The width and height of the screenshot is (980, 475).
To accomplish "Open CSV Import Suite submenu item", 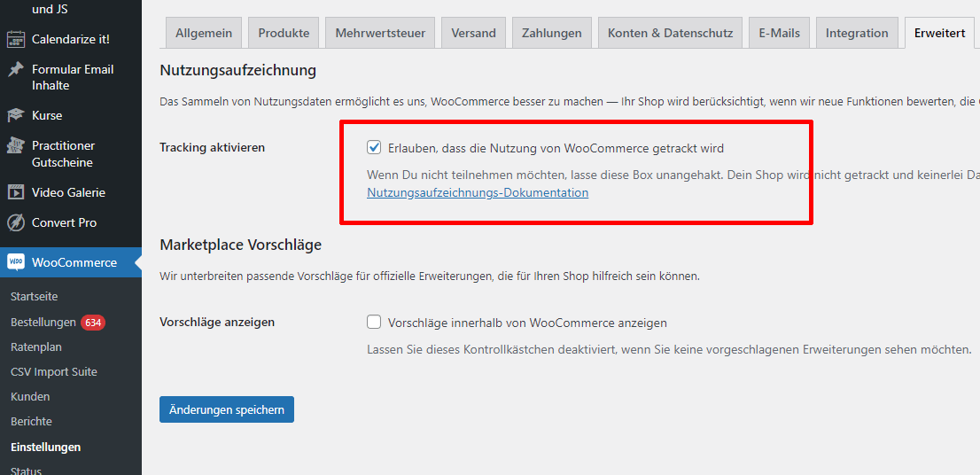I will coord(54,372).
